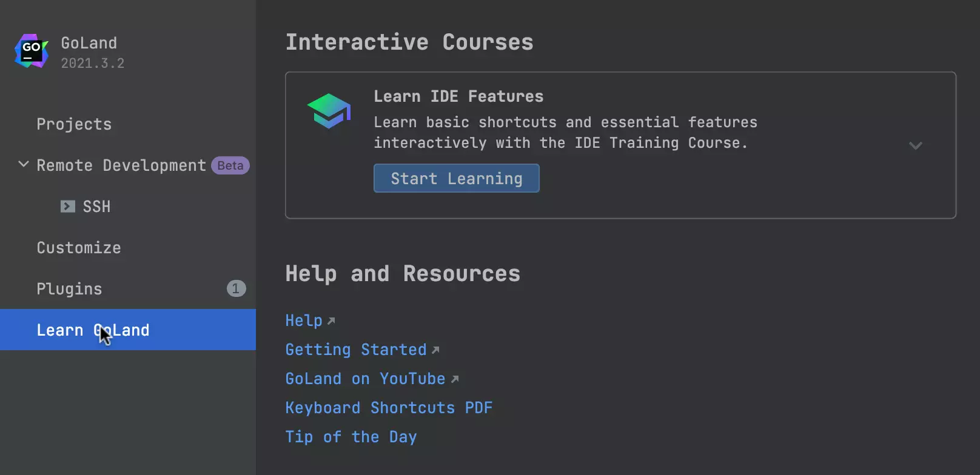Click the external arrow after Getting Started
The width and height of the screenshot is (980, 475).
[x=435, y=350]
